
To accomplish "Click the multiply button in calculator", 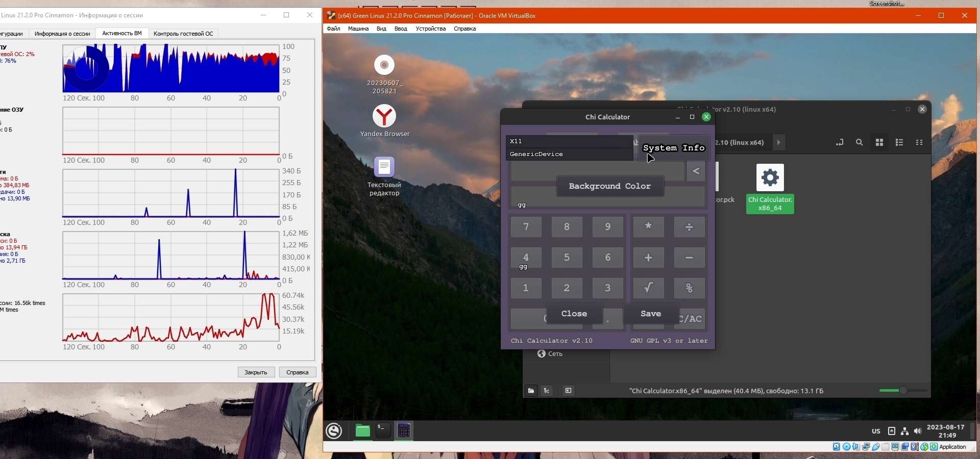I will [648, 227].
